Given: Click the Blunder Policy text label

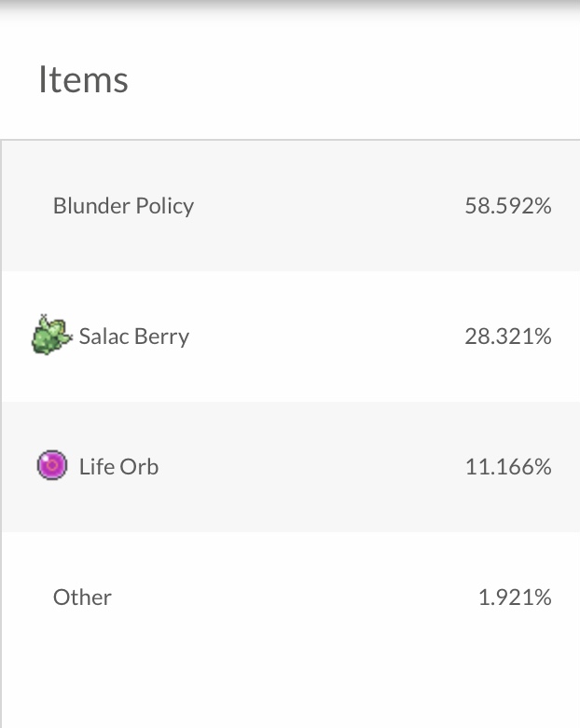Looking at the screenshot, I should pos(123,206).
